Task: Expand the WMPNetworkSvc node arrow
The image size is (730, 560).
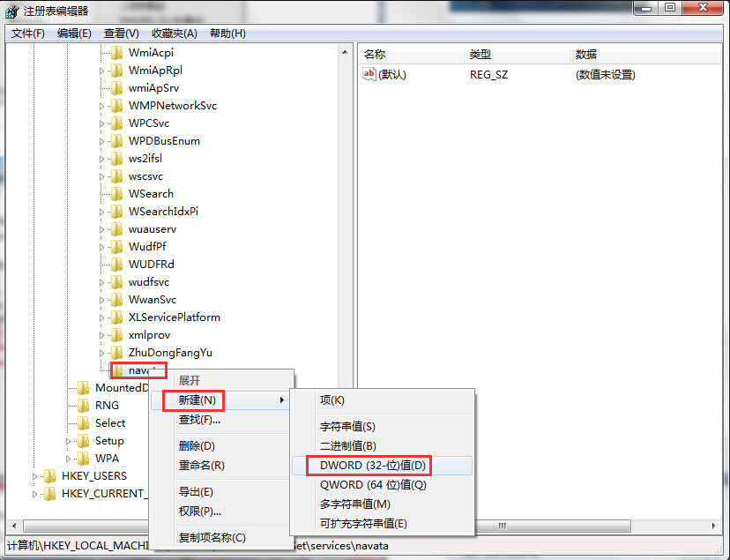Action: click(x=101, y=106)
